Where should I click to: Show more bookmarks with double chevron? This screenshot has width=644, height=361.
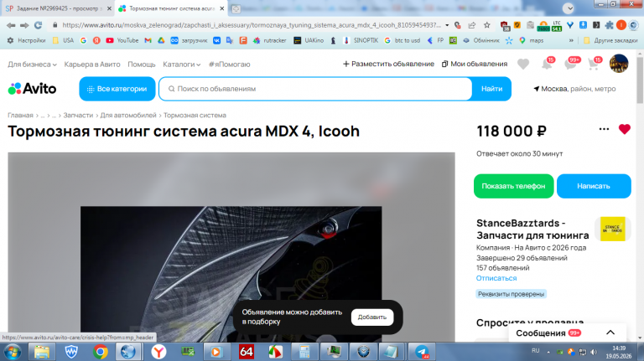(x=571, y=40)
